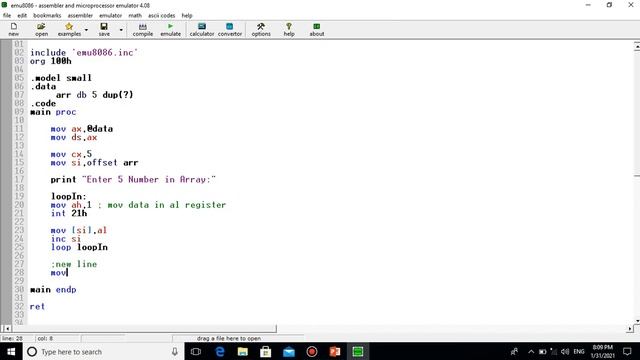Click the line "mov cx,5"

click(x=71, y=154)
